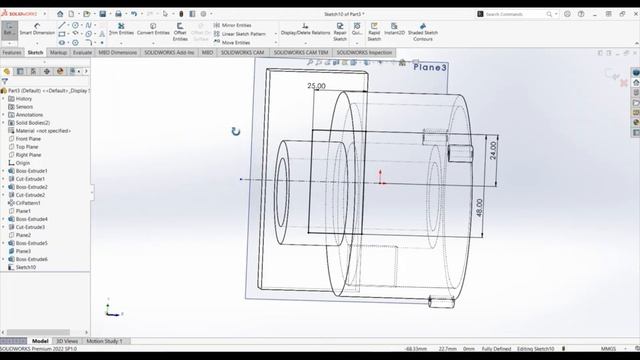Select Front Plane in the feature tree
Screen dimensions: 640x360
click(24, 139)
